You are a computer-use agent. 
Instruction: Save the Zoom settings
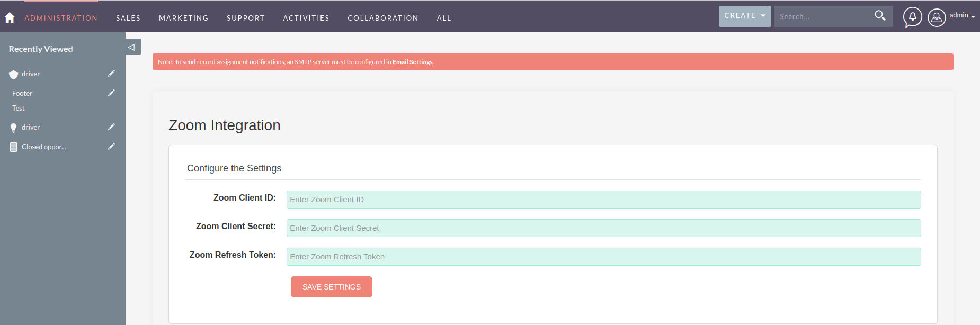coord(332,287)
